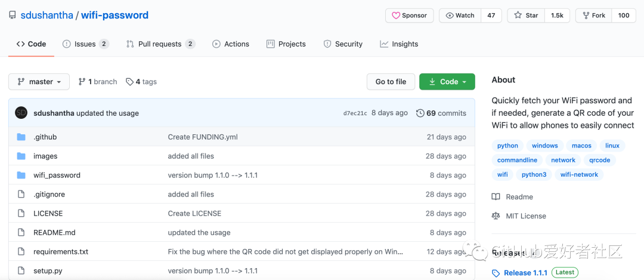Select the commandline topic tag
644x280 pixels.
pos(517,160)
